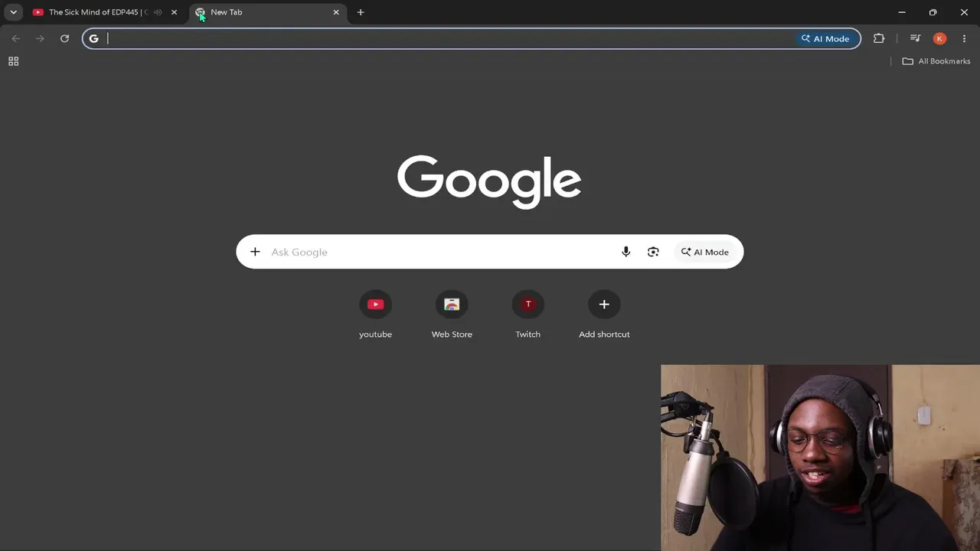Restore down the Chrome window
Viewport: 980px width, 551px height.
(x=933, y=12)
